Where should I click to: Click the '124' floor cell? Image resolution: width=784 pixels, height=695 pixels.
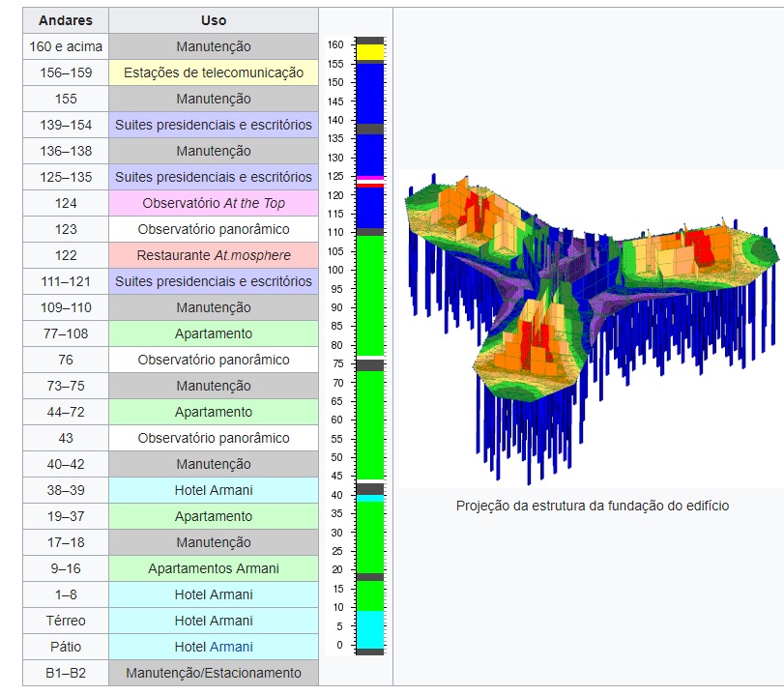pyautogui.click(x=66, y=203)
